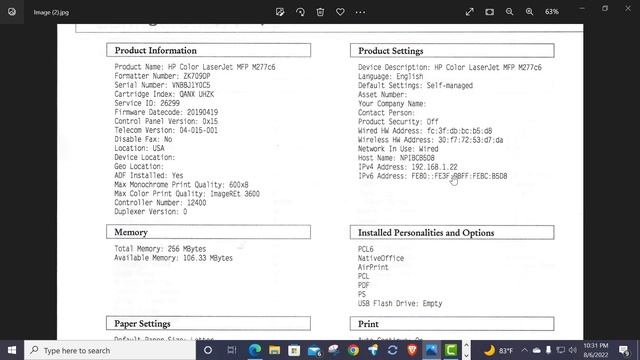Click the IPv4 Address 192.168.1.22 line
640x360 pixels.
coord(408,167)
